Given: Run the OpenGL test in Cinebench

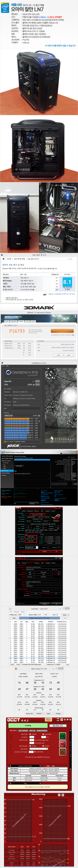Looking at the screenshot, I should [x=37, y=381].
